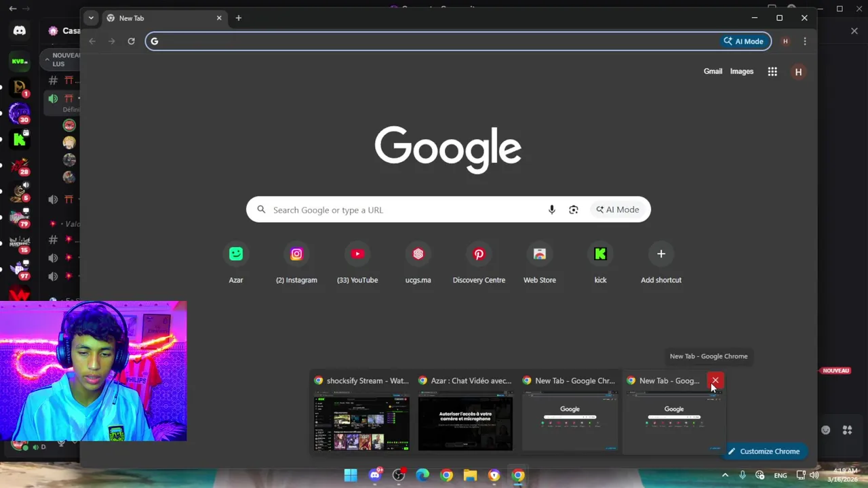The height and width of the screenshot is (488, 868).
Task: Open the YouTube shortcut
Action: [x=357, y=264]
